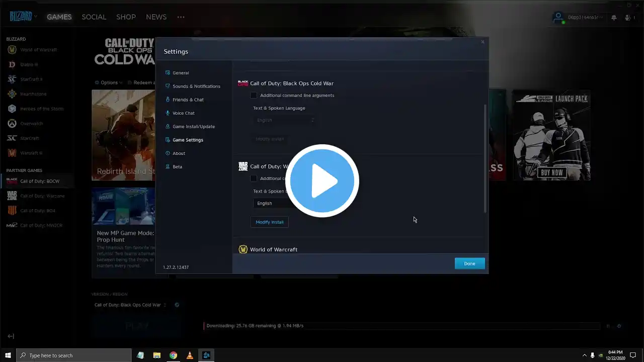Open the Windows notification center
This screenshot has width=644, height=362.
click(633, 355)
